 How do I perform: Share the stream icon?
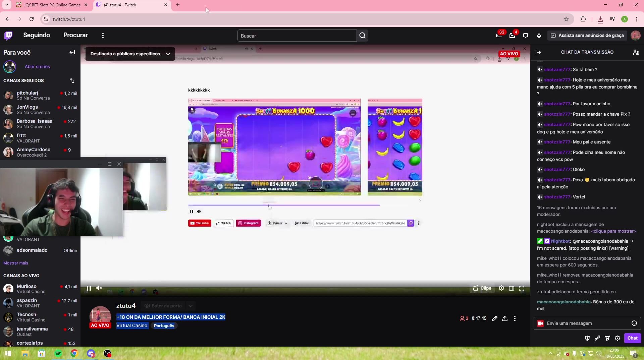click(x=505, y=319)
